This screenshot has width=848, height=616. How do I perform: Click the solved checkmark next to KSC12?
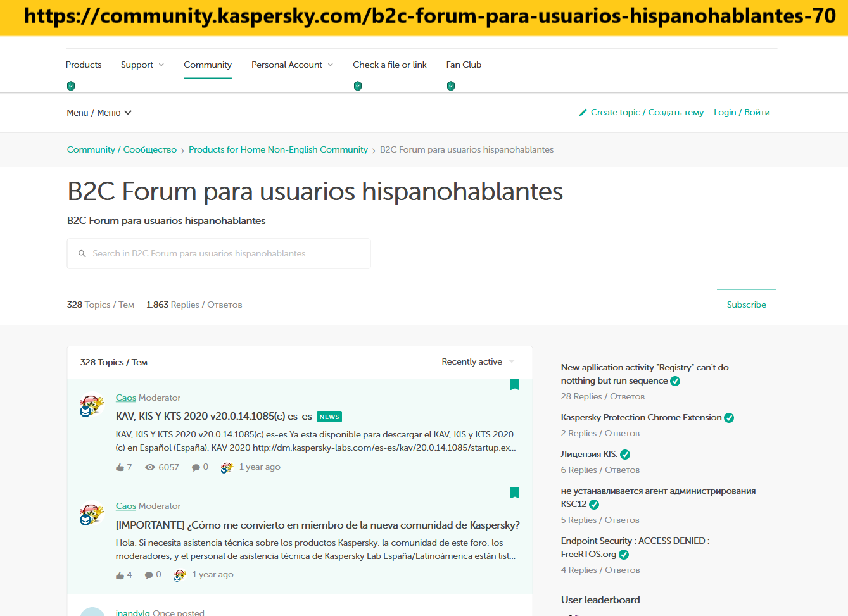point(594,505)
